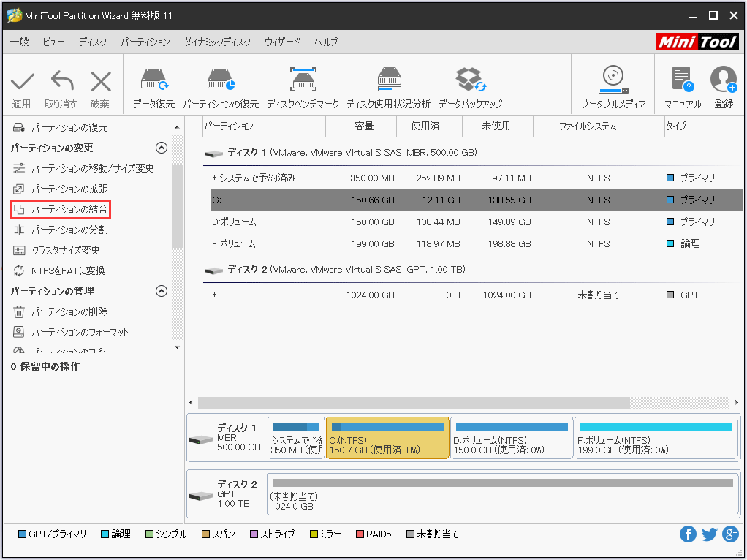Select D:ボリューム(NTFS) block in disk map

coord(512,438)
